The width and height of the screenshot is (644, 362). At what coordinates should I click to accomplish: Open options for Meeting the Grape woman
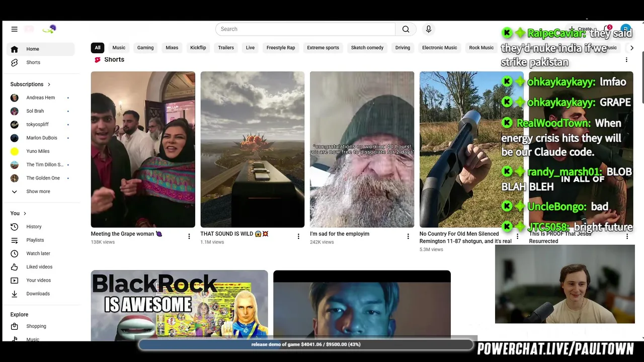tap(189, 236)
